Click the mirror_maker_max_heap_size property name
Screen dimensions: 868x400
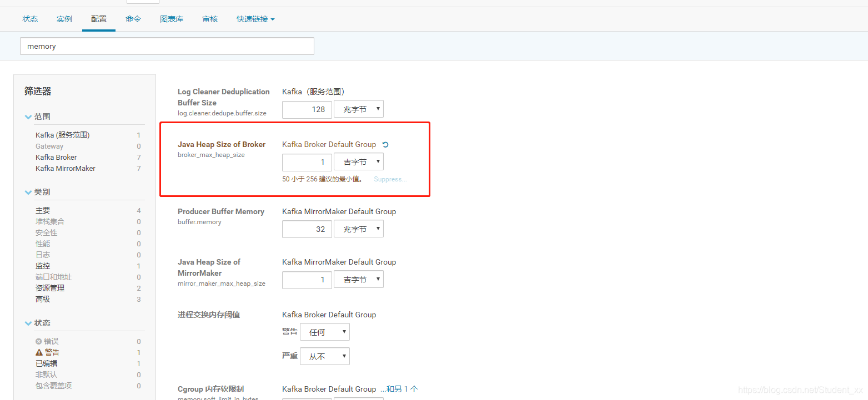tap(222, 283)
